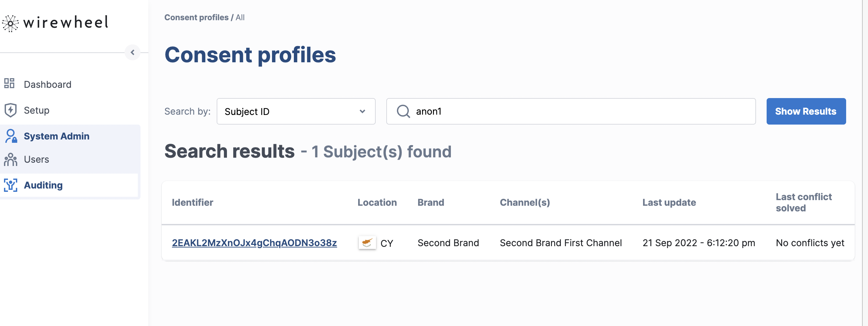Open identifier 2EAKL2MzXnOJx4gChqAODN3o38z profile link
The width and height of the screenshot is (868, 326).
click(254, 243)
